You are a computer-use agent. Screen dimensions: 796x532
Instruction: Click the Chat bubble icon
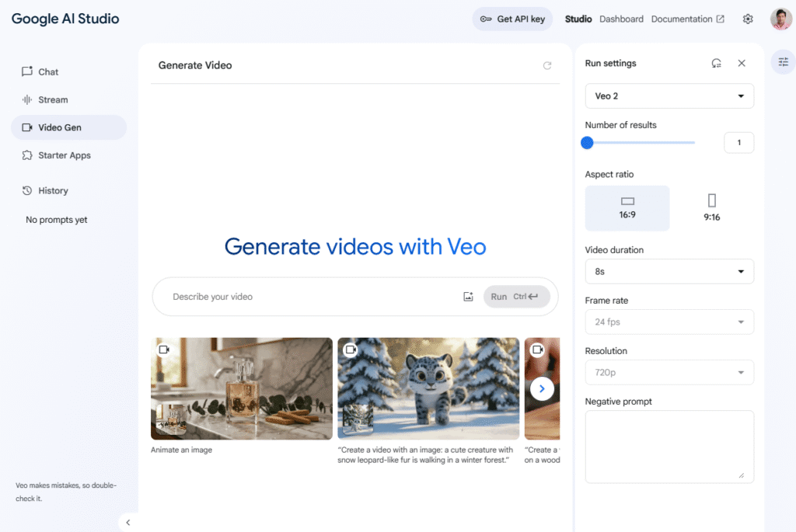point(27,71)
